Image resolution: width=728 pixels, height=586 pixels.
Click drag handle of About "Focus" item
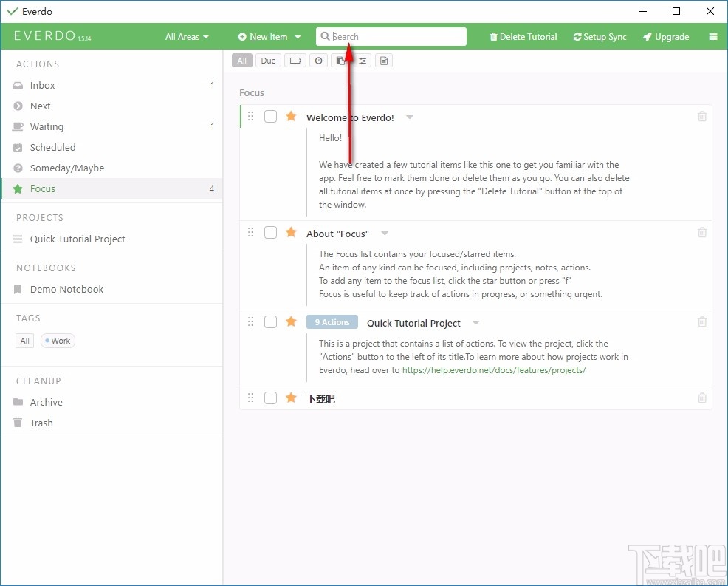coord(251,232)
